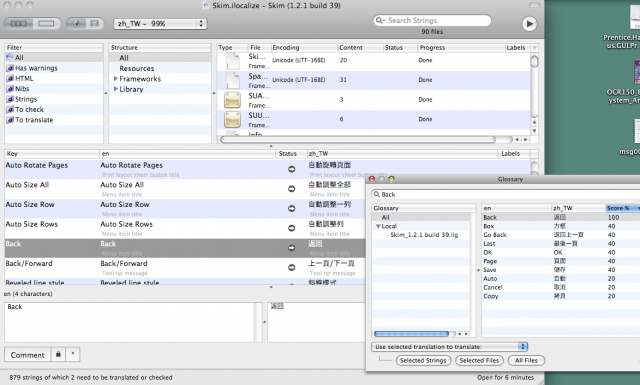
Task: Open the zh_TW language popup
Action: [160, 24]
